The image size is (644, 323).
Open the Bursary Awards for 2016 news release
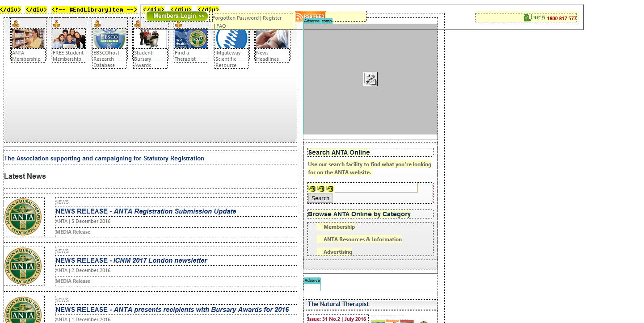click(x=172, y=310)
